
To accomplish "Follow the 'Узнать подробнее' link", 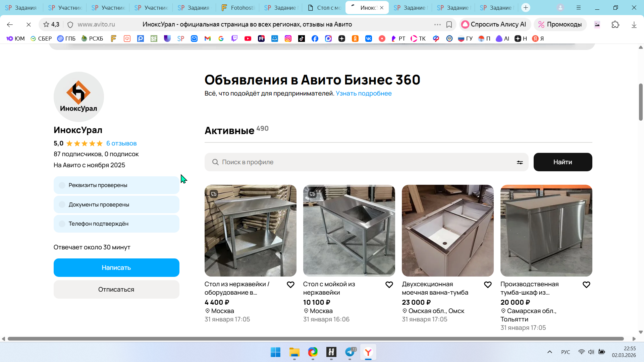I will [x=364, y=94].
